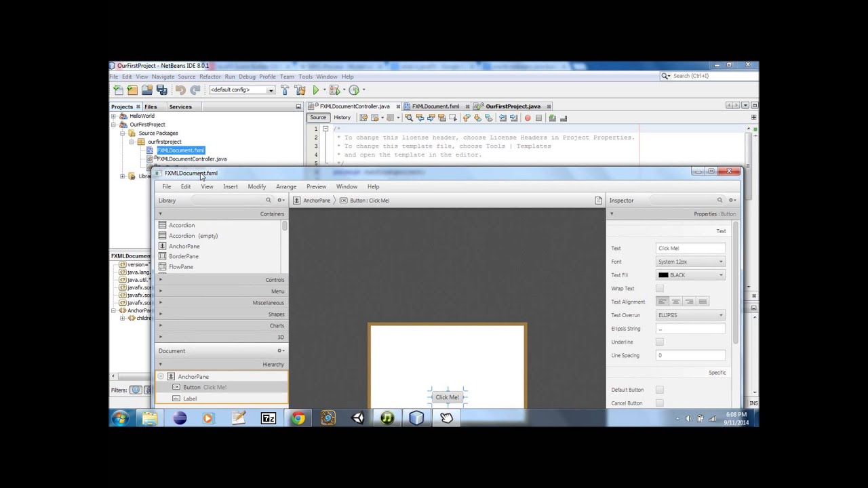Click the Profile Project icon

(x=354, y=89)
